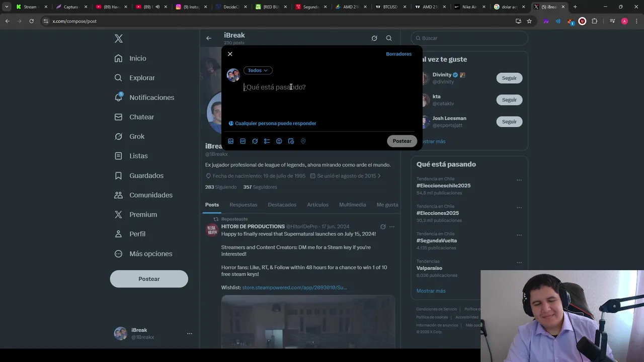The image size is (644, 362).
Task: Open Listas in sidebar
Action: point(131,156)
